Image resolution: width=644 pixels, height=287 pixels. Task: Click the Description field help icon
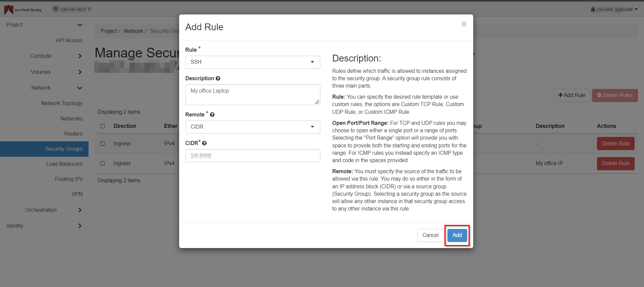218,79
